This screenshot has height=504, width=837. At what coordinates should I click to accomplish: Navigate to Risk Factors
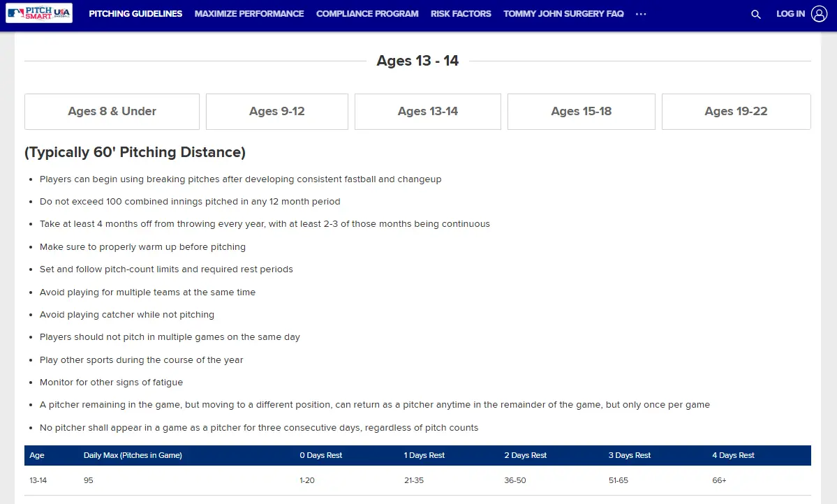pyautogui.click(x=461, y=14)
